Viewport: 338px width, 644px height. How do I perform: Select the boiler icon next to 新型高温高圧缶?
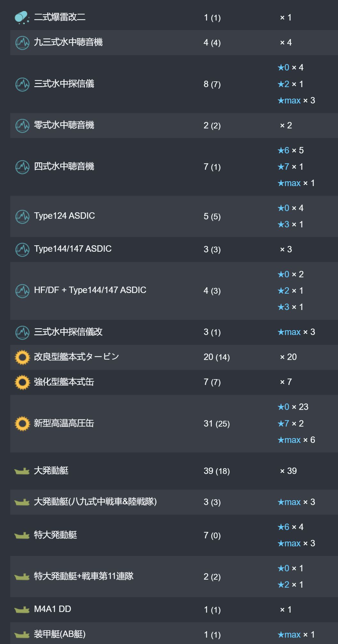[x=22, y=424]
